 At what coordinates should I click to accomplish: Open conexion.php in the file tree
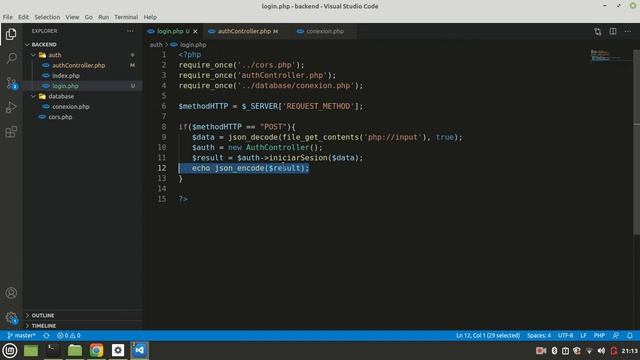[x=83, y=107]
